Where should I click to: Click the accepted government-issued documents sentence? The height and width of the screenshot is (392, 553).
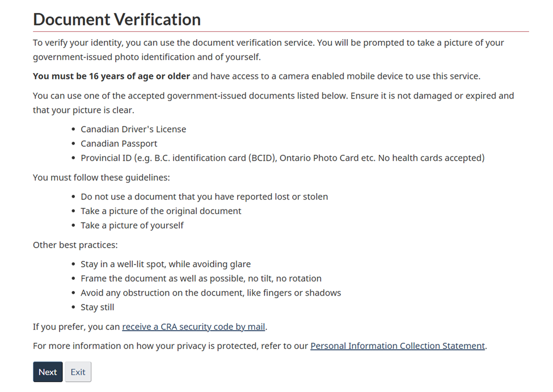pyautogui.click(x=273, y=103)
